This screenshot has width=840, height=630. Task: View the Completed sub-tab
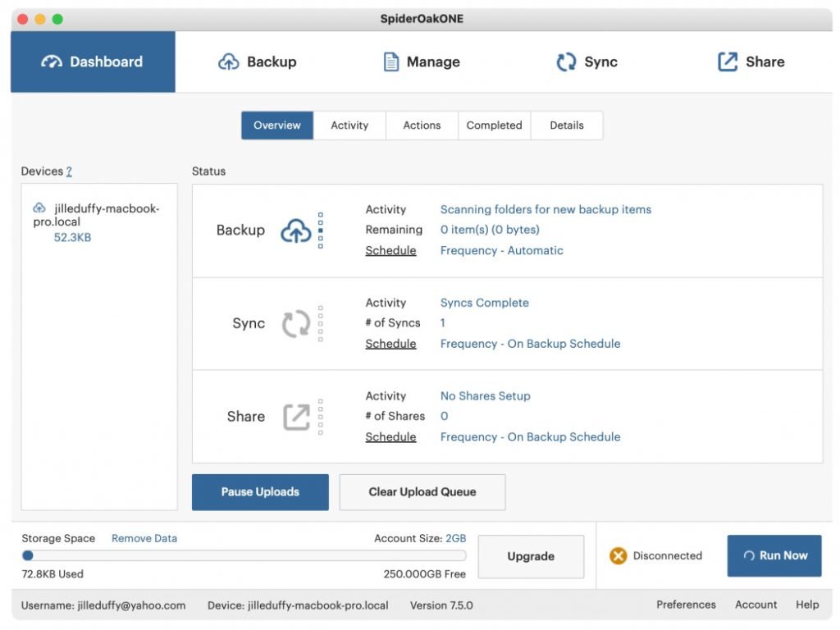point(494,126)
